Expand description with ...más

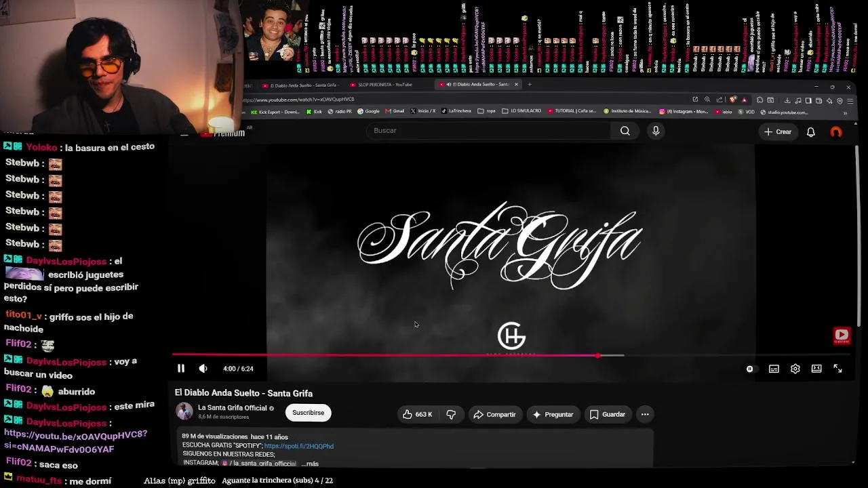pyautogui.click(x=310, y=464)
